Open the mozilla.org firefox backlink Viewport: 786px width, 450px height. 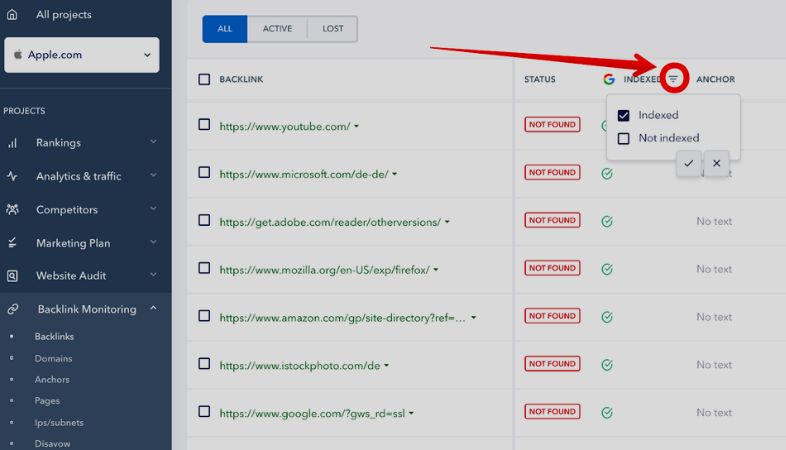click(x=324, y=270)
